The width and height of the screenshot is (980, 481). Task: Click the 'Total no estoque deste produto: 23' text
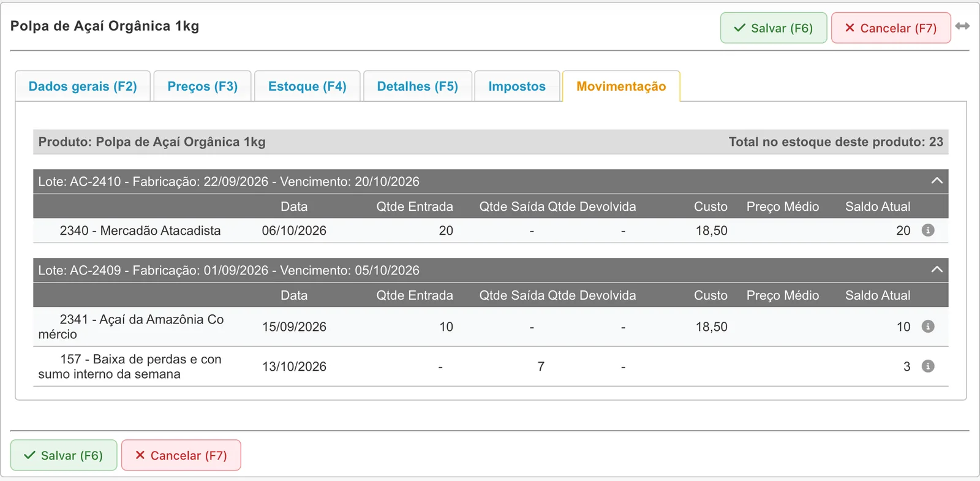click(x=835, y=142)
